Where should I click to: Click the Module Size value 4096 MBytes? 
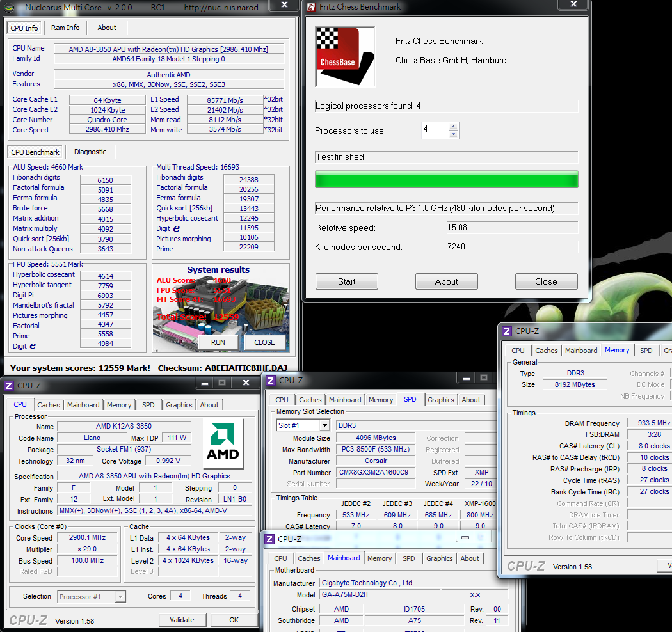(x=376, y=438)
